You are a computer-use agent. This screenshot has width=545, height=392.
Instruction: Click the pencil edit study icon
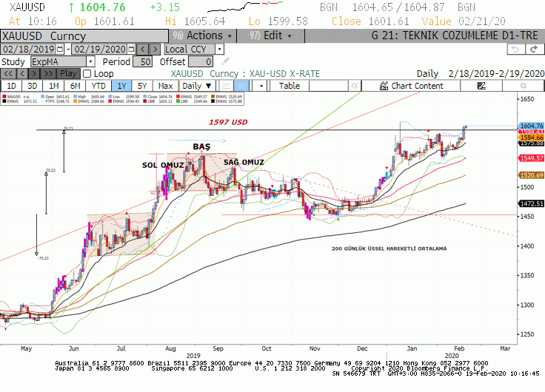pyautogui.click(x=225, y=62)
